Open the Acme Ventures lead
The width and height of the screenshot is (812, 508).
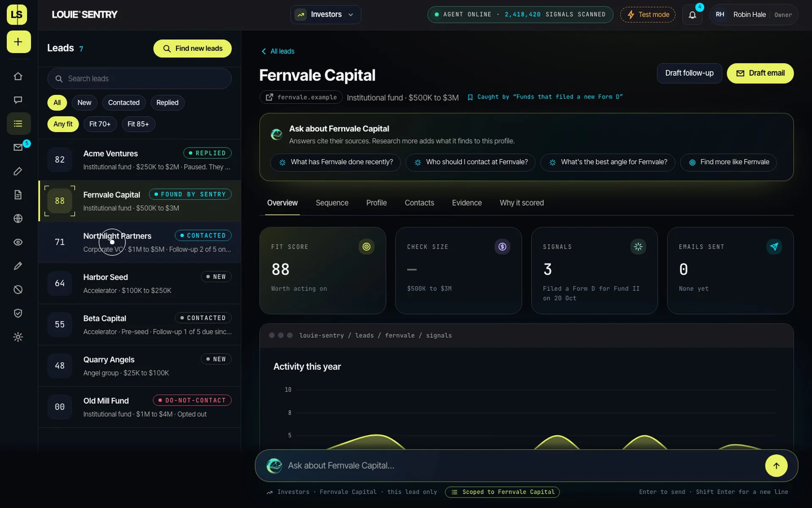tap(140, 160)
